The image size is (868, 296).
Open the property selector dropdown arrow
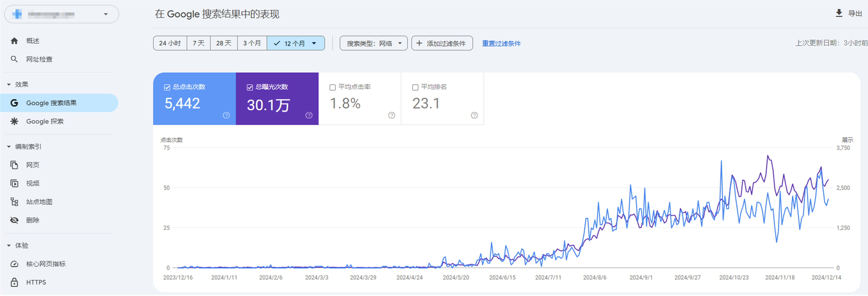point(106,14)
